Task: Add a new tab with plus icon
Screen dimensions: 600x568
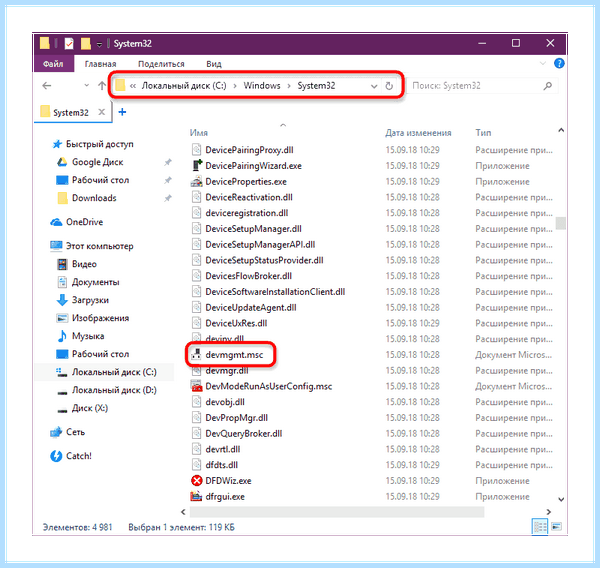Action: [122, 112]
